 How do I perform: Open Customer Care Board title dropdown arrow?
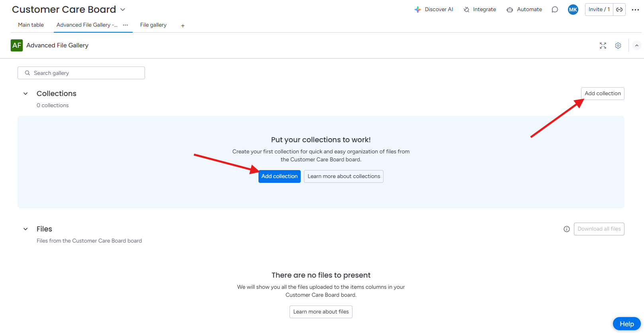[123, 10]
